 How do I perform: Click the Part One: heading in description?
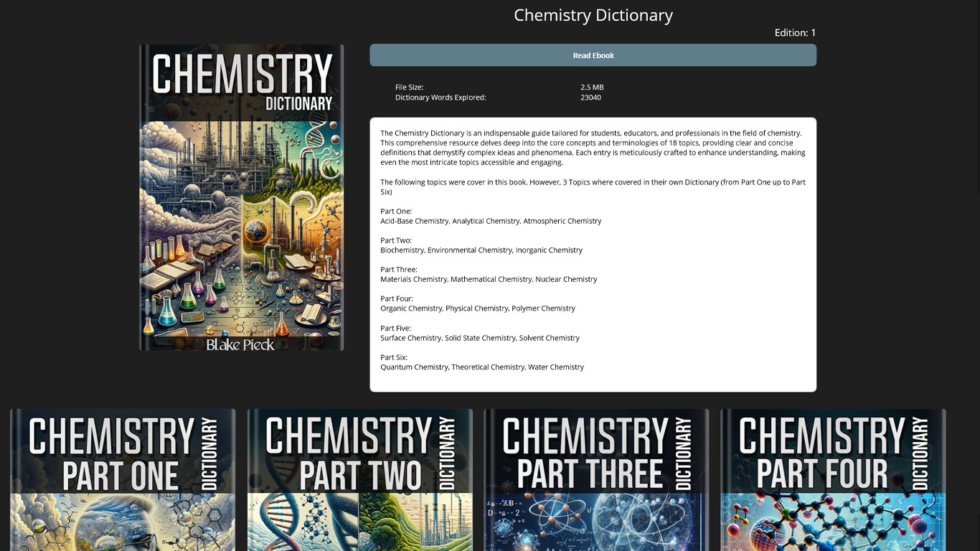pos(396,211)
